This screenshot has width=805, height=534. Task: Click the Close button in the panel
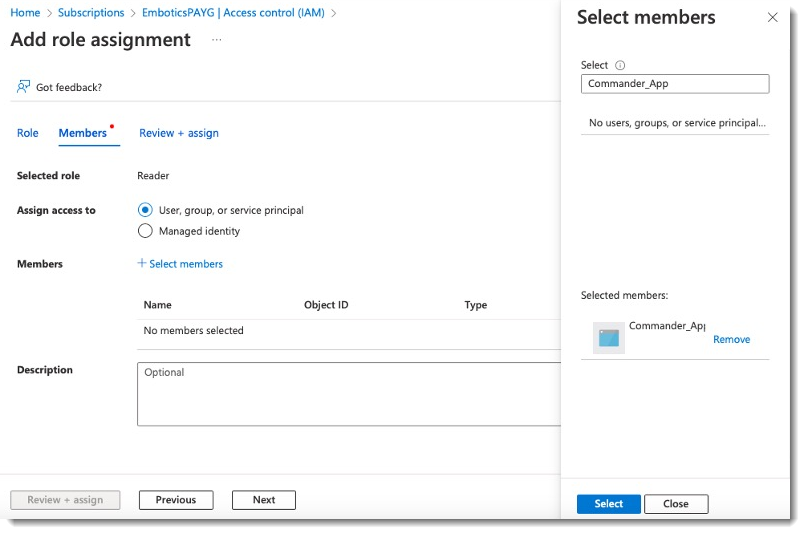[676, 504]
